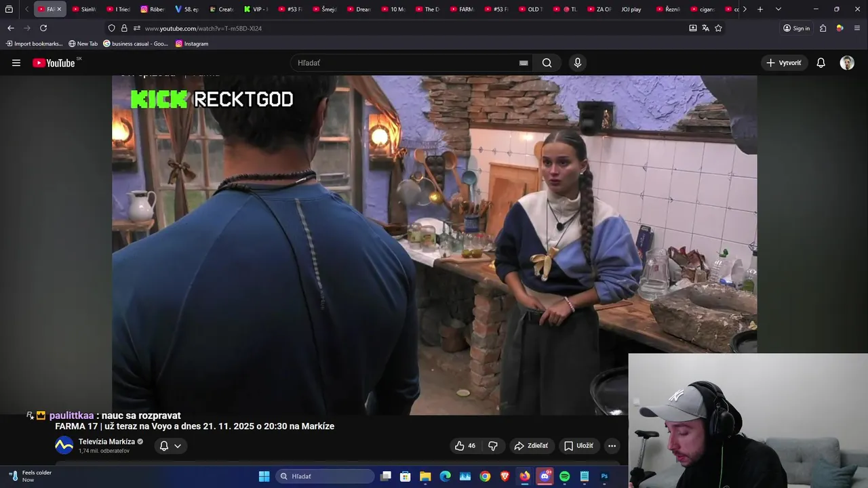868x488 pixels.
Task: Open a new browser tab with plus
Action: pyautogui.click(x=760, y=9)
